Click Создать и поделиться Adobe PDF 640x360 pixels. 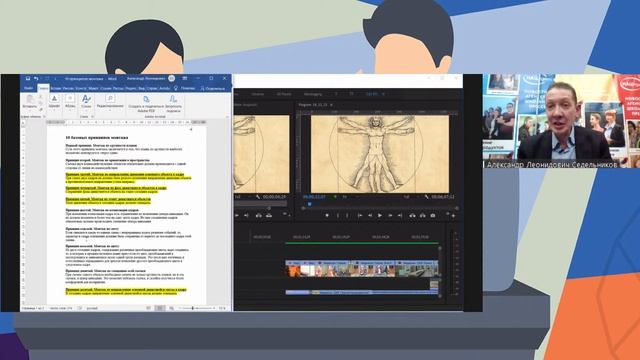(146, 104)
